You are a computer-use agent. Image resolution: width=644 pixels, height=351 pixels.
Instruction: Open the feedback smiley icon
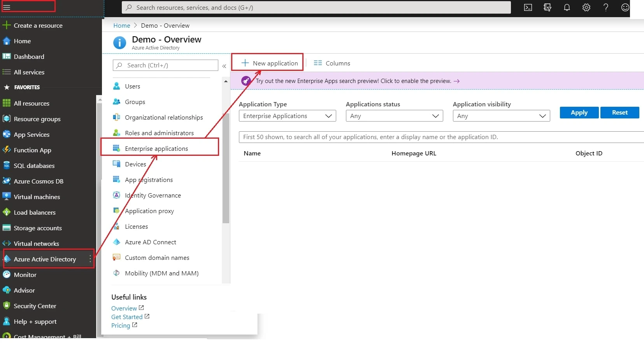[625, 7]
